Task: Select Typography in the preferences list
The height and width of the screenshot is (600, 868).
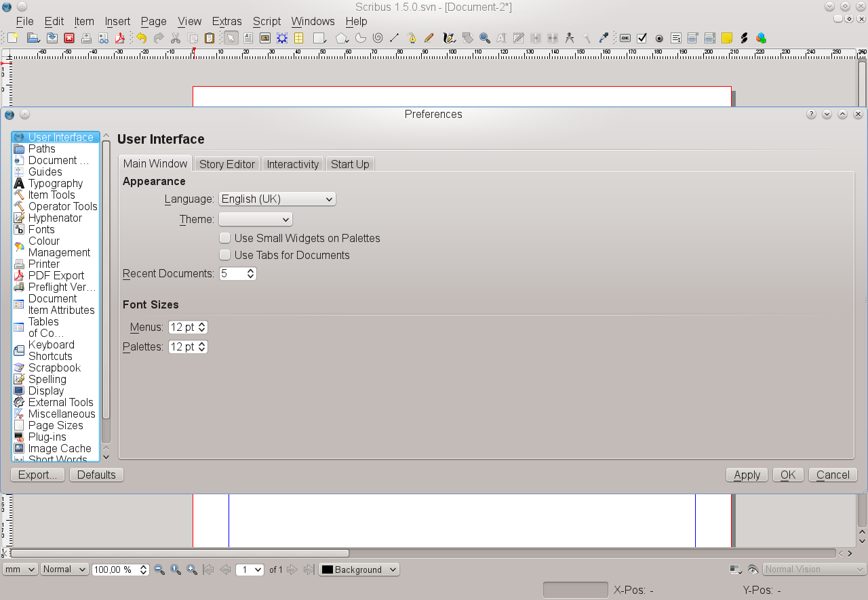Action: [55, 183]
